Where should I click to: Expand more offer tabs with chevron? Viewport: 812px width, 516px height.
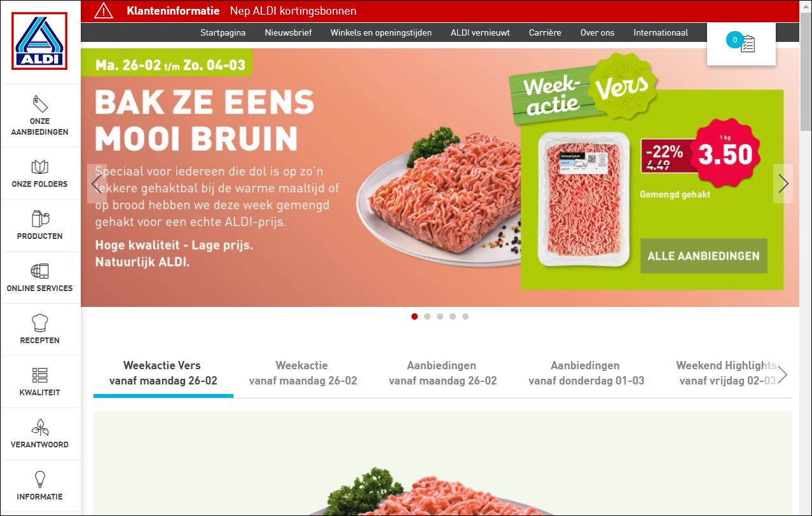pyautogui.click(x=783, y=375)
